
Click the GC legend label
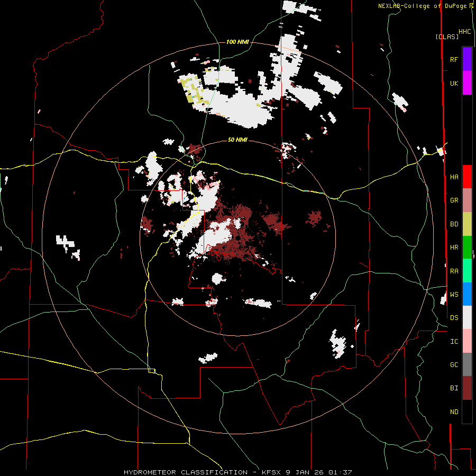454,364
